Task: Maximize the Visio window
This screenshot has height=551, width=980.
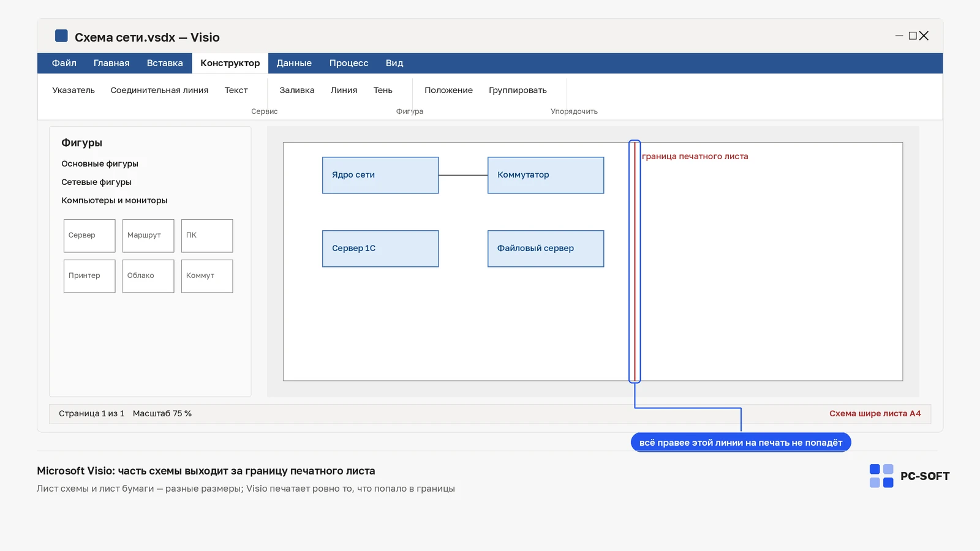Action: [x=913, y=36]
